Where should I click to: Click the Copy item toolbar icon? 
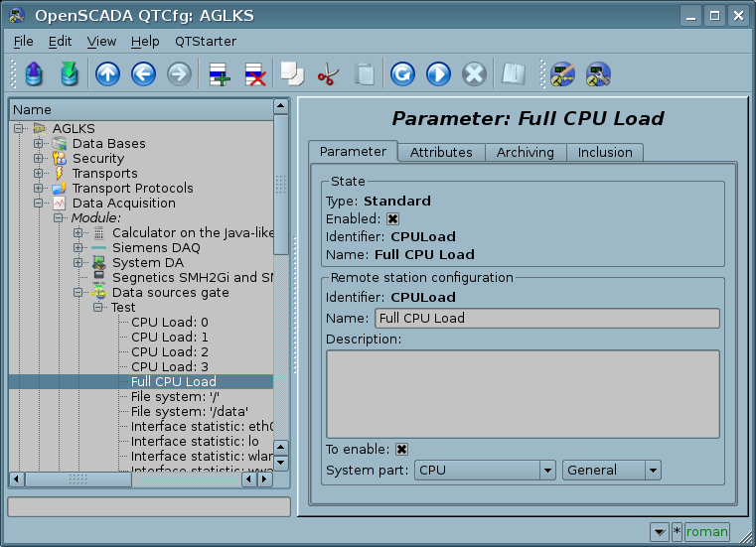pos(293,74)
